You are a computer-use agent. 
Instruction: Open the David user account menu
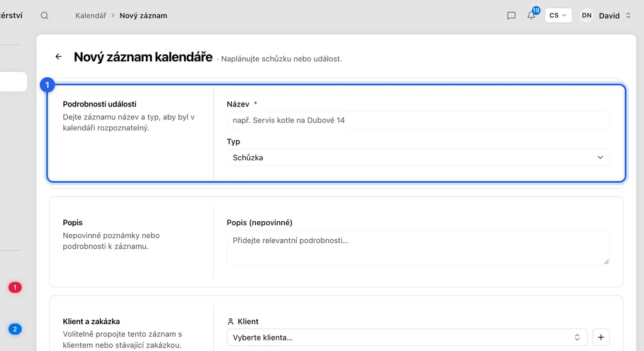(606, 16)
